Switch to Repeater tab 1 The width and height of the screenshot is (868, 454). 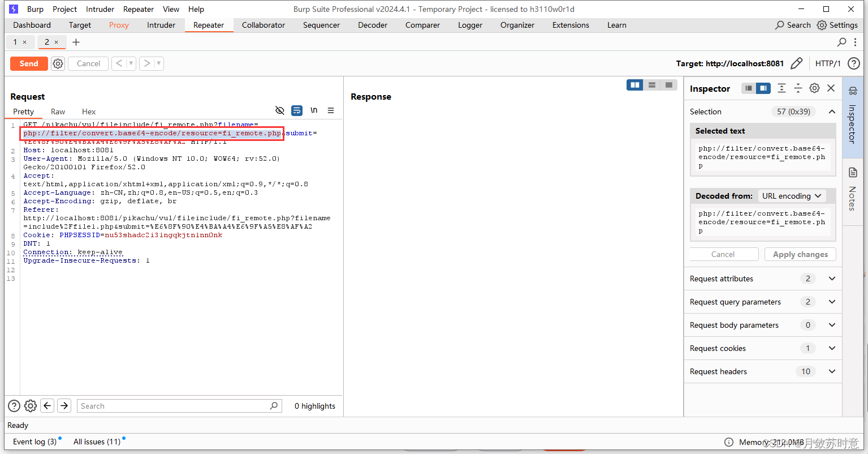tap(15, 42)
